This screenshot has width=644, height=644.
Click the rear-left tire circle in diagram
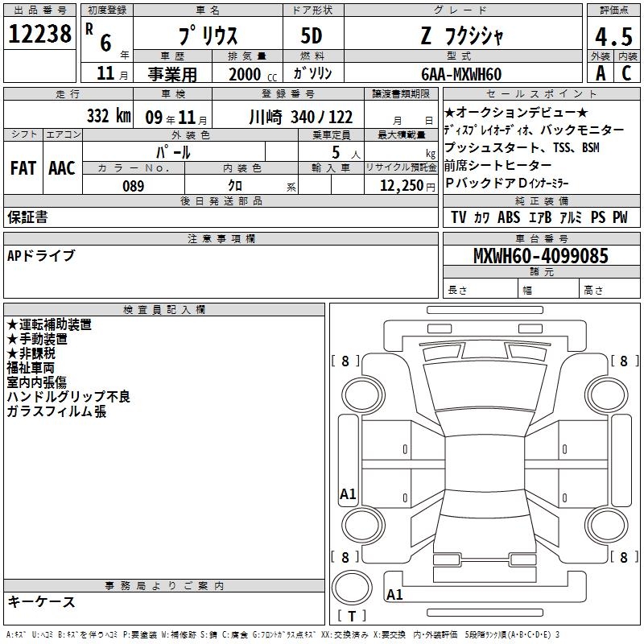pyautogui.click(x=363, y=525)
